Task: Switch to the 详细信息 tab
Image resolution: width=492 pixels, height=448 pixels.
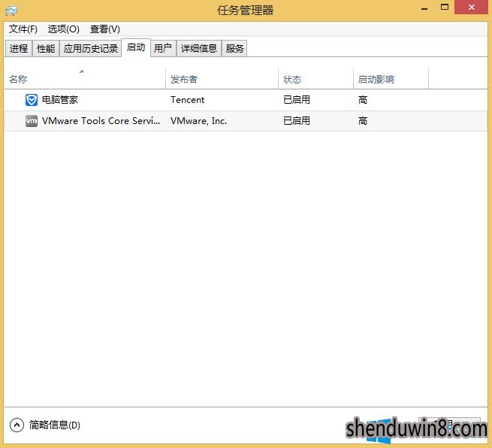Action: (199, 48)
